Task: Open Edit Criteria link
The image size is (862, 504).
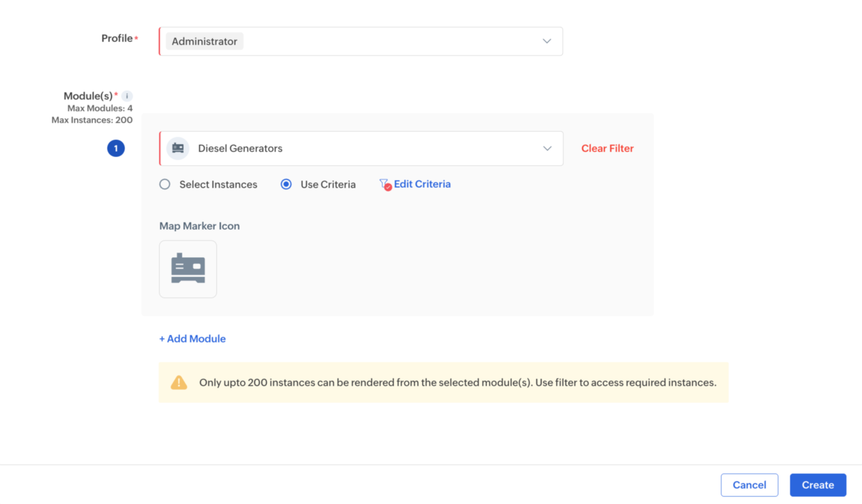Action: point(422,184)
